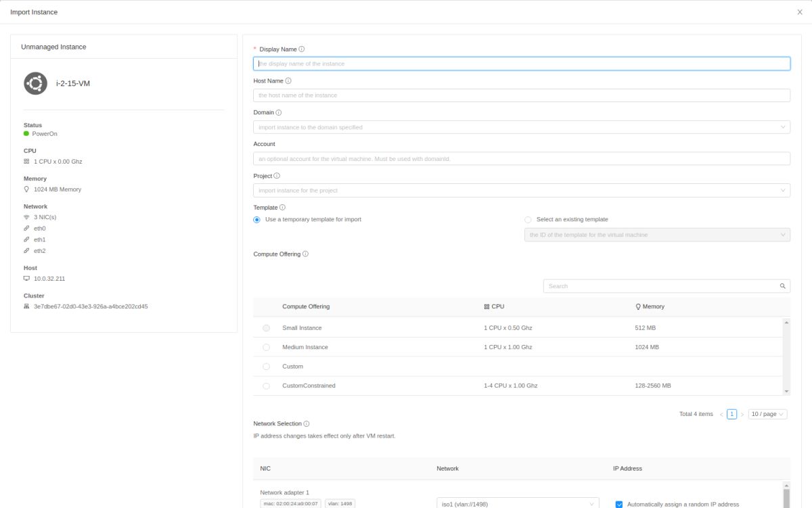Click the cluster icon beside the cluster ID
The height and width of the screenshot is (508, 812).
coord(26,306)
